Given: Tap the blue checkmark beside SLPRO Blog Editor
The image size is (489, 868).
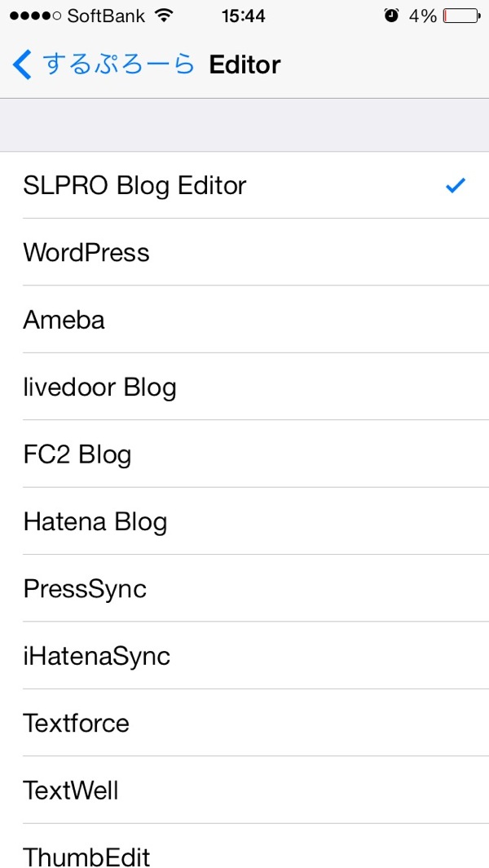Looking at the screenshot, I should click(x=456, y=185).
